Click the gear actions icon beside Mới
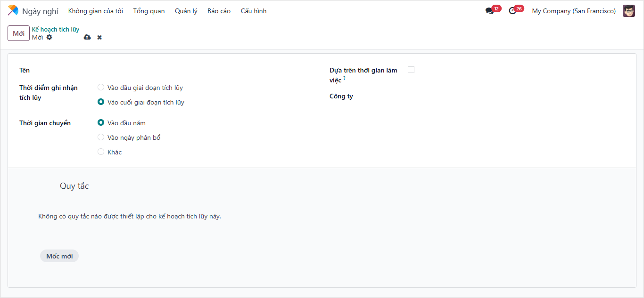 [50, 37]
